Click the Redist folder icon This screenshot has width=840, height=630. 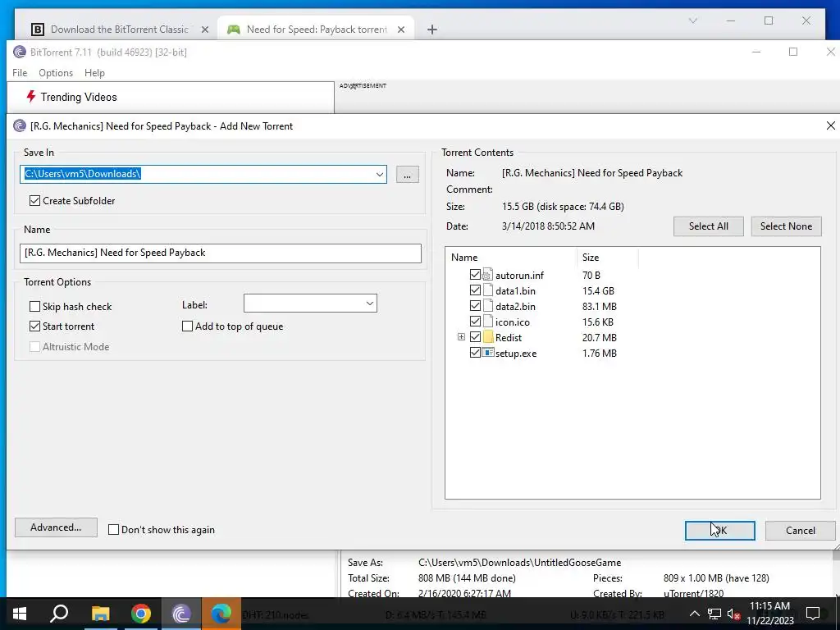pyautogui.click(x=487, y=337)
